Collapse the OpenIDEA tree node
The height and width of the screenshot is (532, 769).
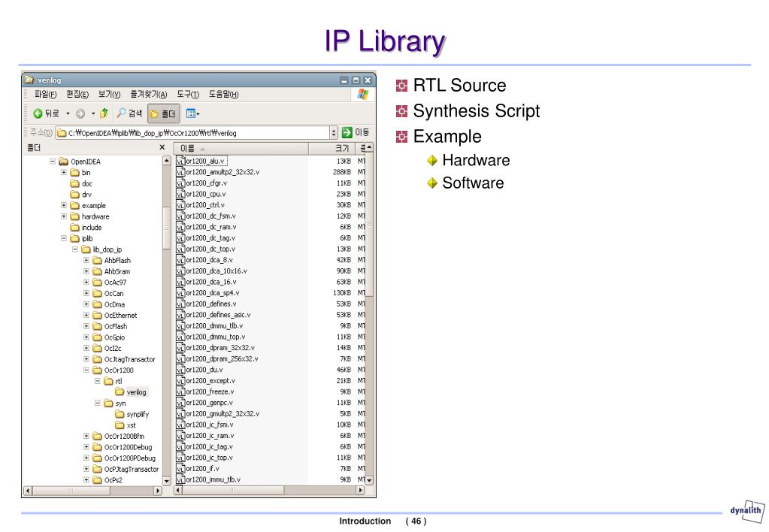tap(53, 162)
